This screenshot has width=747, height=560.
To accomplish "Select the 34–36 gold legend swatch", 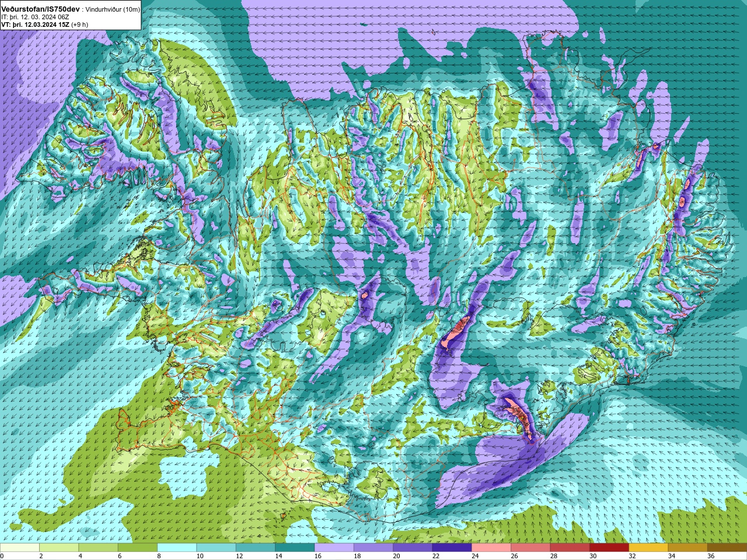I will click(687, 548).
